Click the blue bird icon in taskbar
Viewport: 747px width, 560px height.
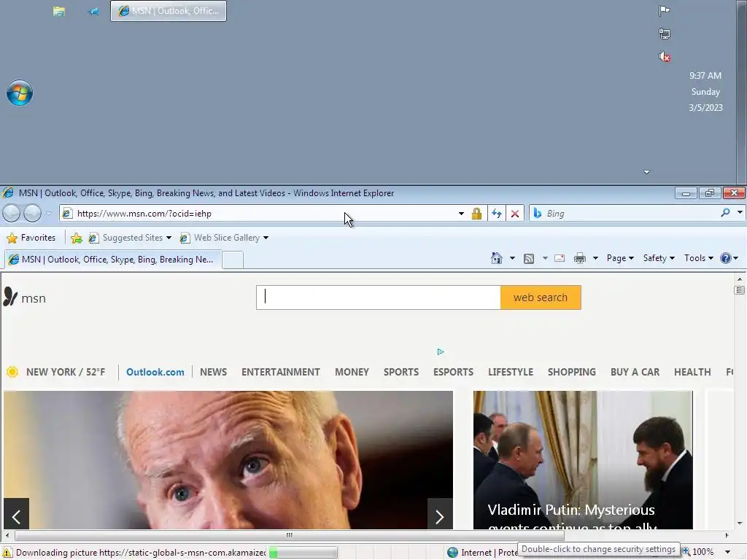[93, 11]
